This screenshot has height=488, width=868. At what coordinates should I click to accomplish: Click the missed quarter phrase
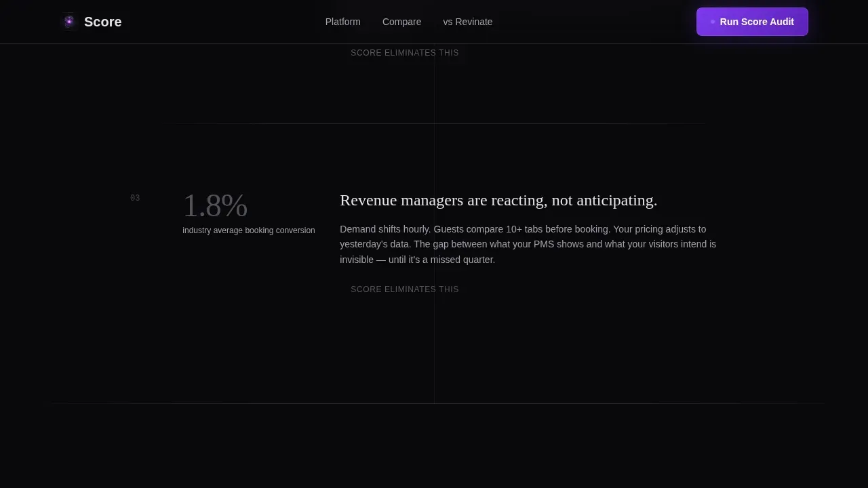[469, 260]
